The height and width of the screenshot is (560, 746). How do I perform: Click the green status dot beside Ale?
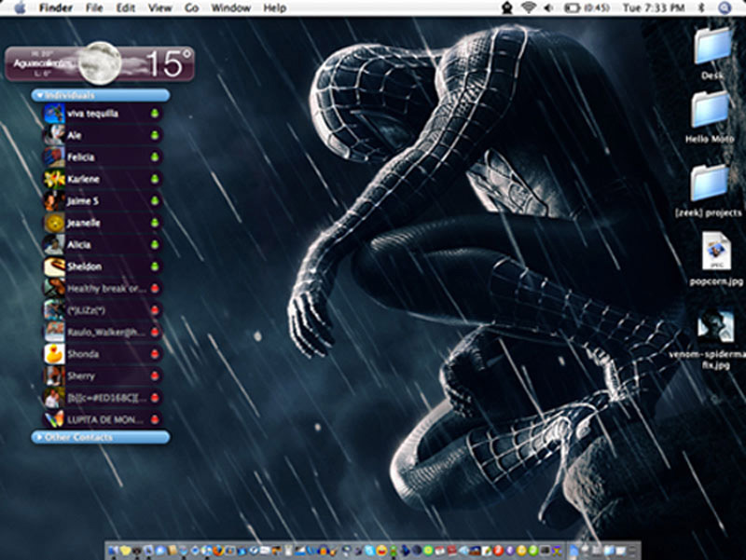click(x=155, y=135)
